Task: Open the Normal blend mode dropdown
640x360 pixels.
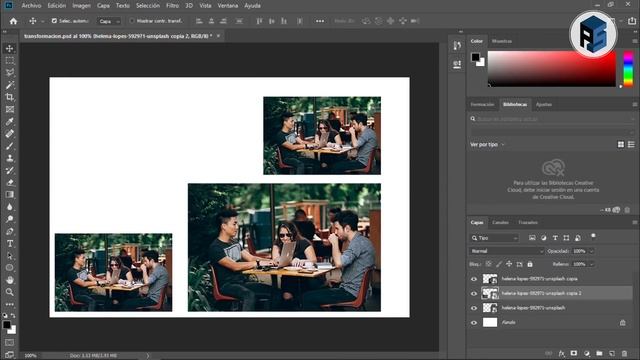Action: pos(507,251)
